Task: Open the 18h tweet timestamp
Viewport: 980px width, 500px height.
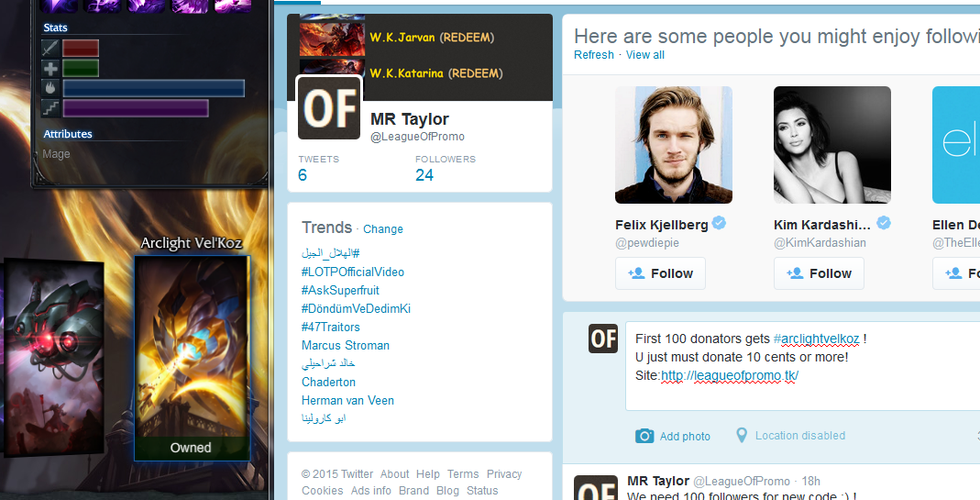Action: tap(810, 482)
